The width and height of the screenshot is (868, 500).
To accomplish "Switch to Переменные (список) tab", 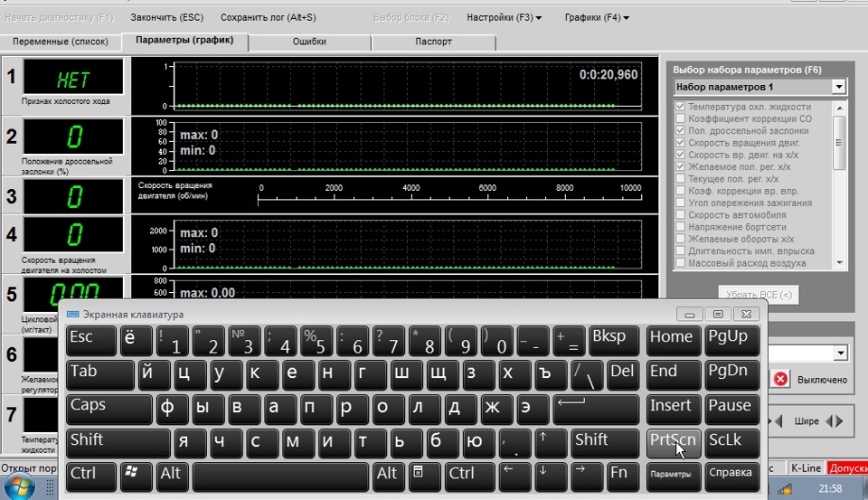I will (x=61, y=42).
